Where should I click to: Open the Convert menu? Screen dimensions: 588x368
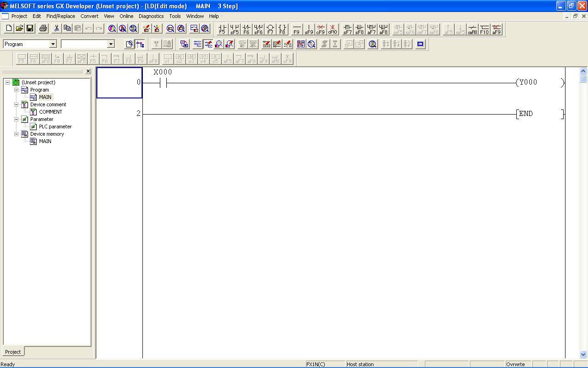pos(89,16)
